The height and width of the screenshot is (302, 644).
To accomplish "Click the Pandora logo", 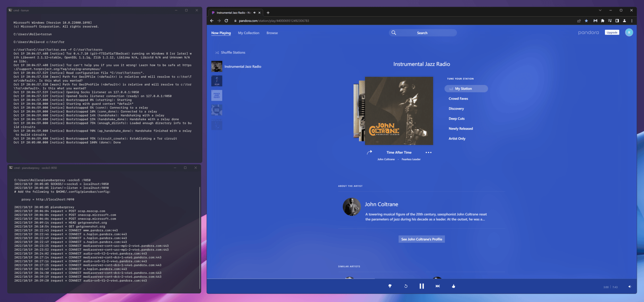I will click(588, 32).
